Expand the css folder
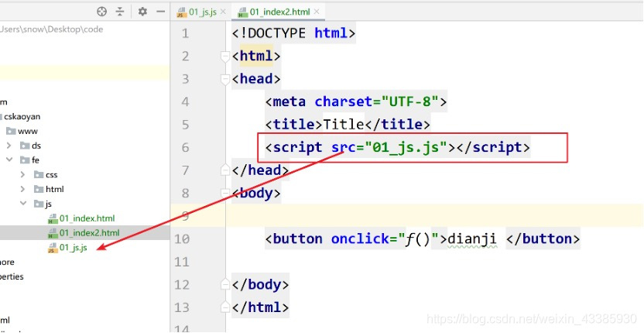The width and height of the screenshot is (644, 333). click(23, 175)
